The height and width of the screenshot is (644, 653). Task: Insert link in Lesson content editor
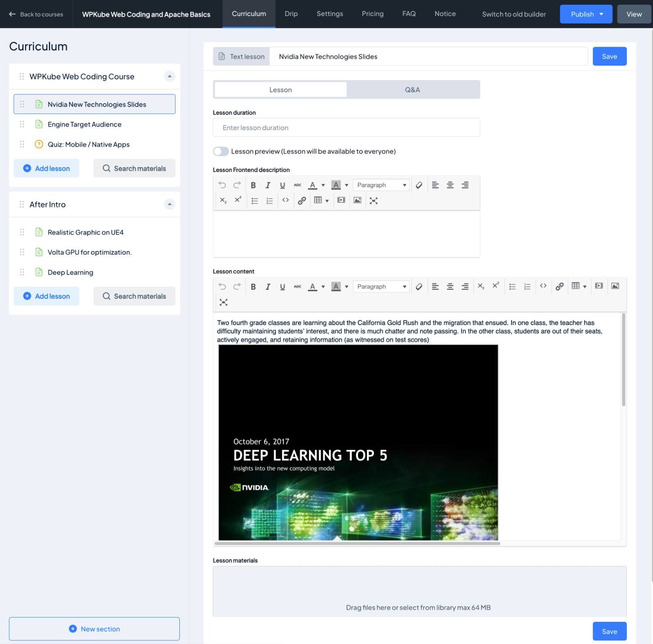tap(559, 286)
